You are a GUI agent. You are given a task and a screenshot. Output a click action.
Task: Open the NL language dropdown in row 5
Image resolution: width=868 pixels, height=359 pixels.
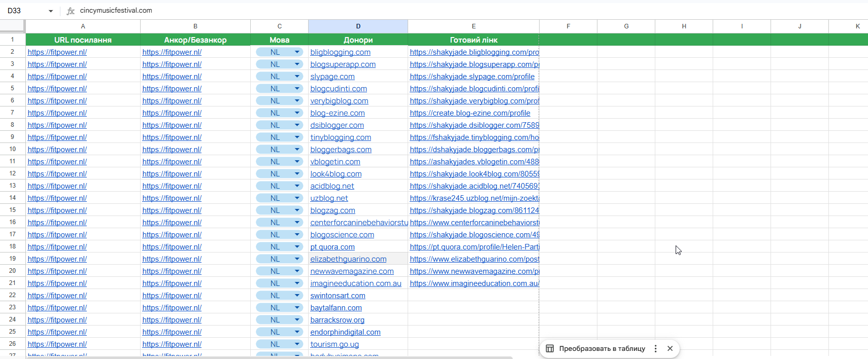pyautogui.click(x=297, y=88)
